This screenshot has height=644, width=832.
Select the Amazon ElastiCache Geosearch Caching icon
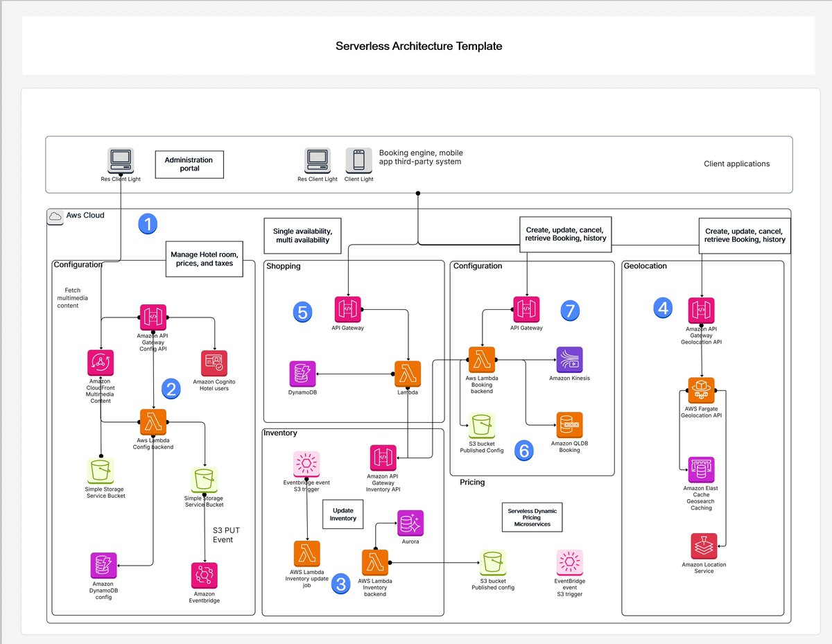click(701, 470)
